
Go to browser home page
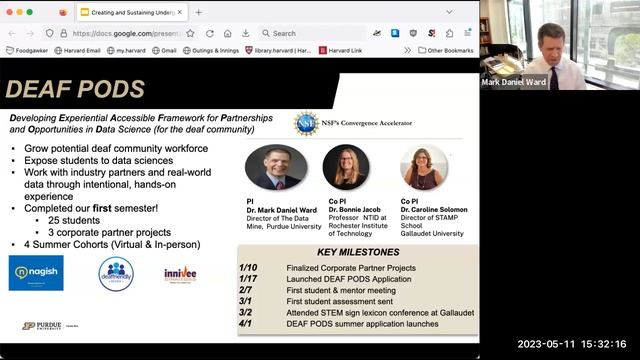[x=228, y=33]
